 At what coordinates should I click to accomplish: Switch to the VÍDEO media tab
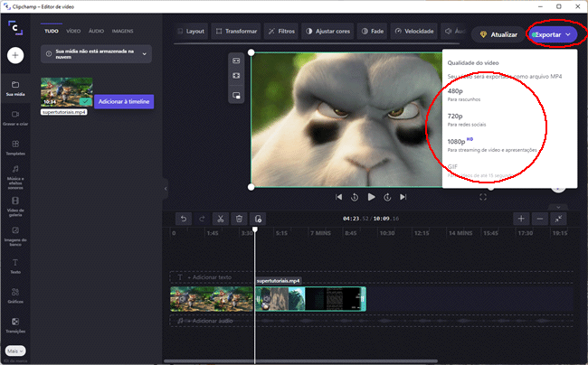(x=73, y=31)
